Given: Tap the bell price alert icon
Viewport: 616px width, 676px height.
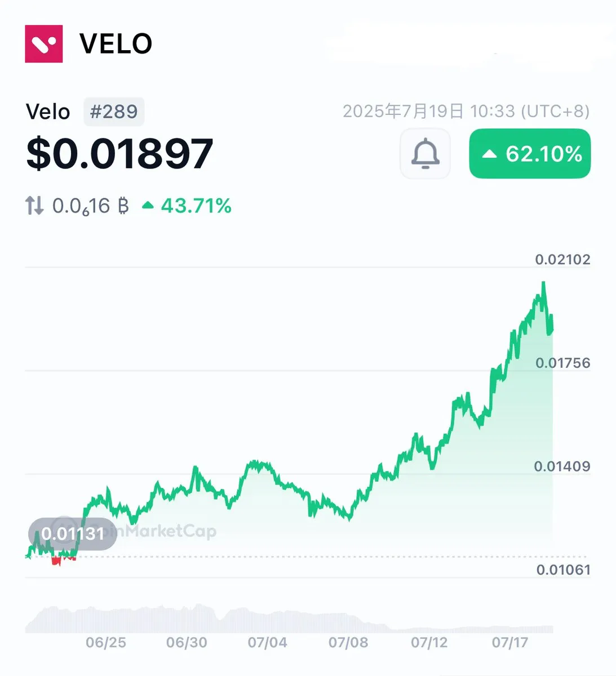Looking at the screenshot, I should click(x=425, y=154).
